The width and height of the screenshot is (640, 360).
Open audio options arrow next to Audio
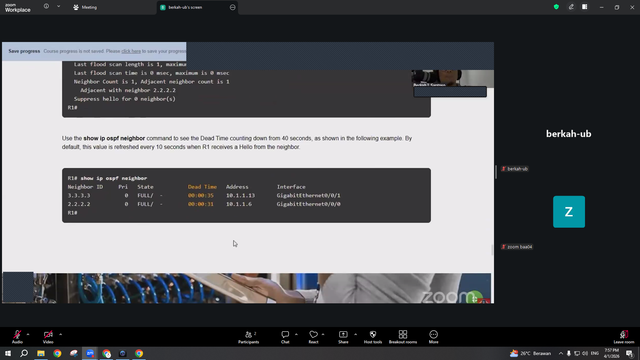28,334
